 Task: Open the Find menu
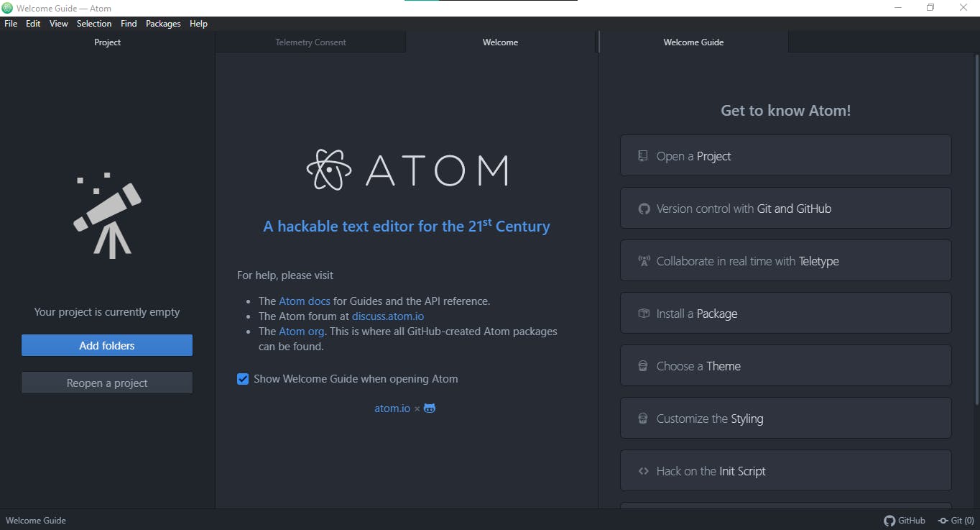click(x=129, y=24)
